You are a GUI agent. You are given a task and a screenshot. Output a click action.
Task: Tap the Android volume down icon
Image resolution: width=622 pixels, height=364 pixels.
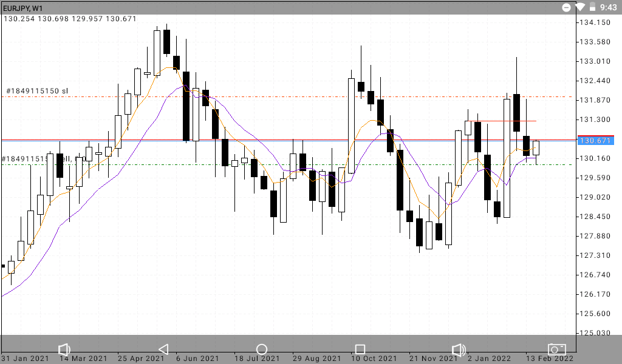[64, 349]
